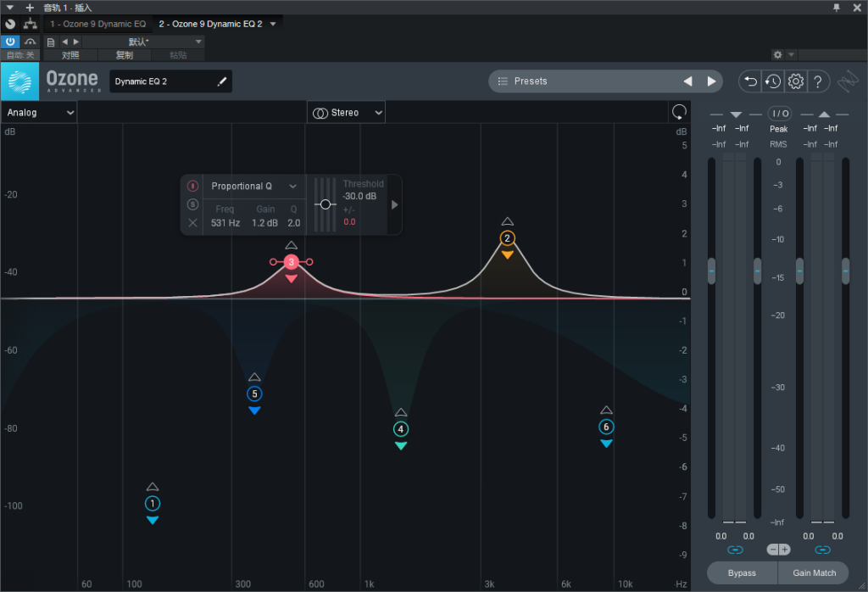
Task: Open the Stereo channel mode dropdown
Action: coord(346,113)
